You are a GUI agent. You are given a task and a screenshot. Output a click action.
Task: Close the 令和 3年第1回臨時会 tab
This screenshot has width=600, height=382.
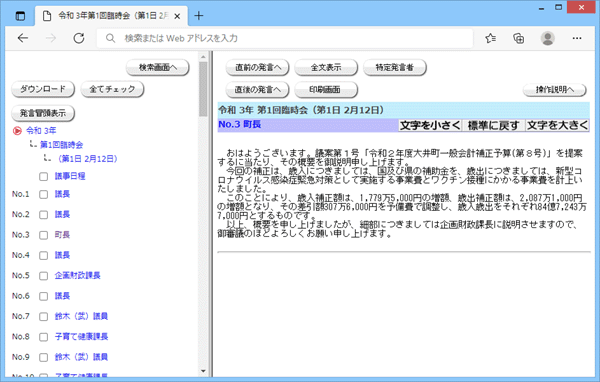pos(177,16)
